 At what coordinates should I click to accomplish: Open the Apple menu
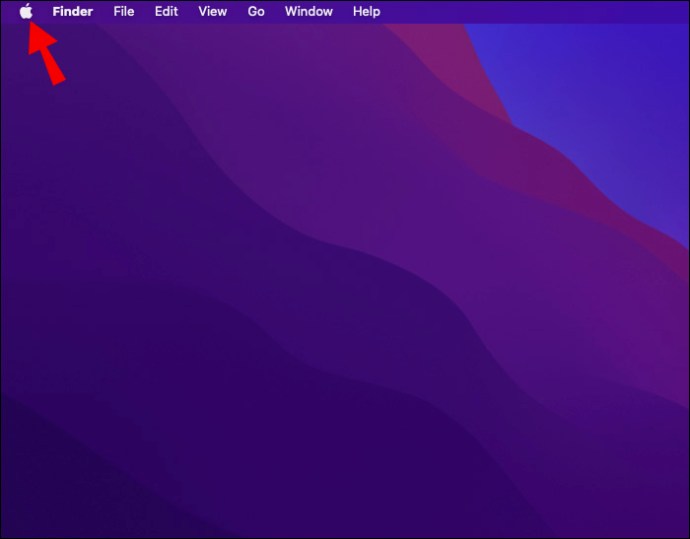[26, 11]
